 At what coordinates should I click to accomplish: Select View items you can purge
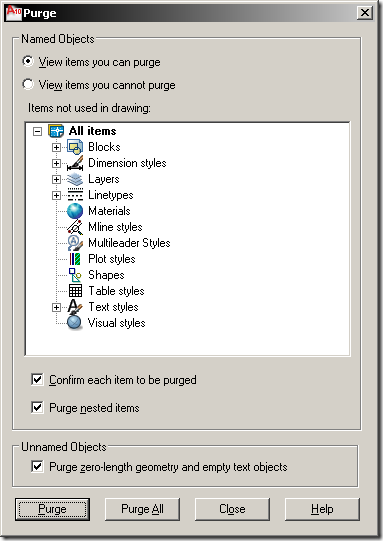tap(28, 61)
